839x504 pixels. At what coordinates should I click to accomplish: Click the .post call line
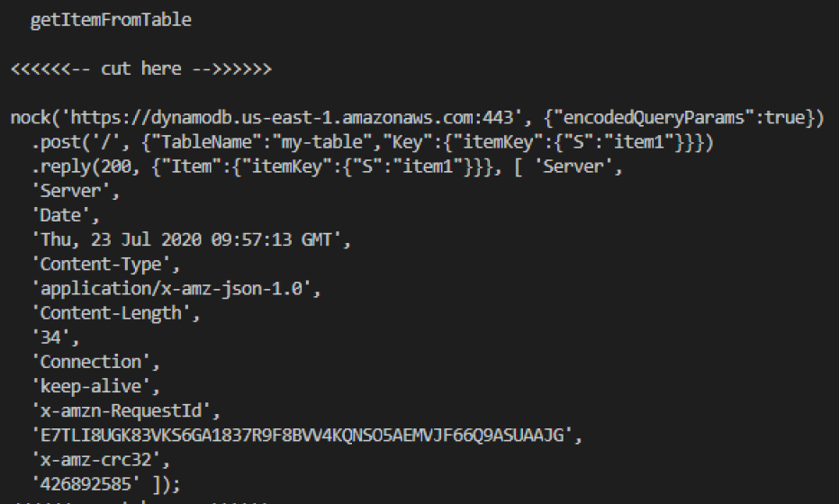(373, 142)
